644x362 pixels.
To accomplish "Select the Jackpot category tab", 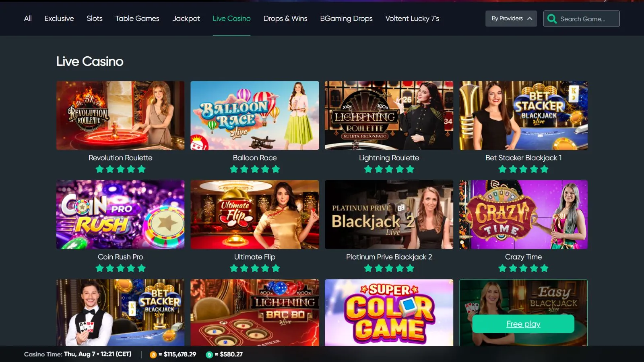I will (x=186, y=19).
